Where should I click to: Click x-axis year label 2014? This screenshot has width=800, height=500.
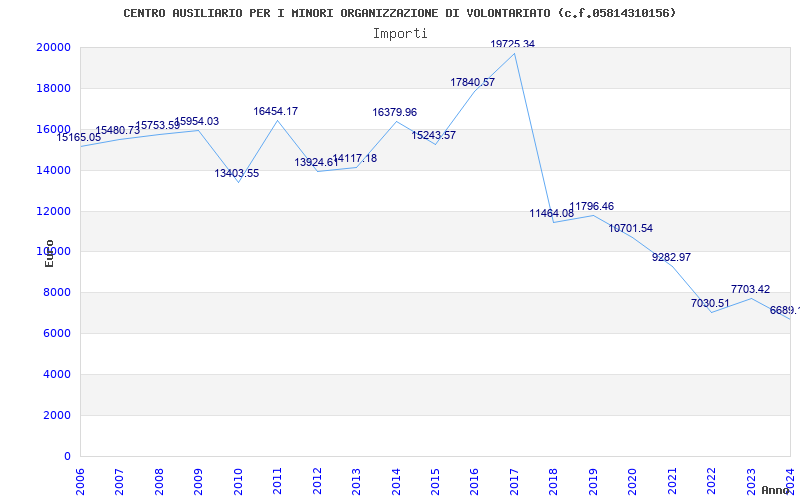[x=396, y=481]
